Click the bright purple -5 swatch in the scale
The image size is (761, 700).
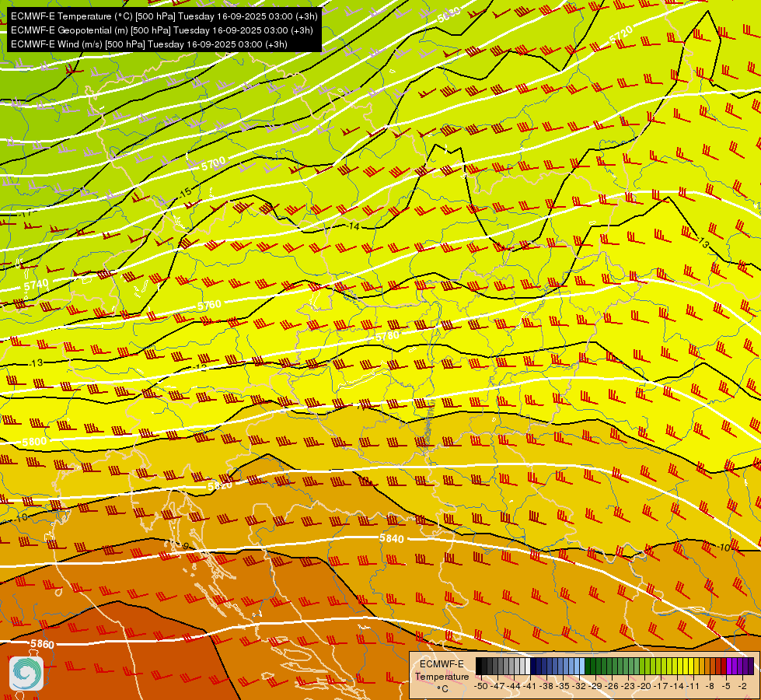point(729,666)
